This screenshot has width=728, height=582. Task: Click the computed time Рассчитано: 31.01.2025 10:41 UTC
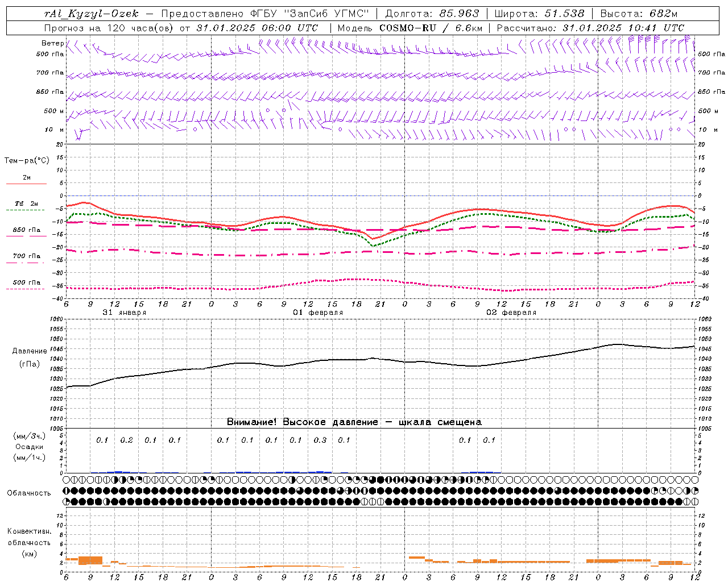590,28
